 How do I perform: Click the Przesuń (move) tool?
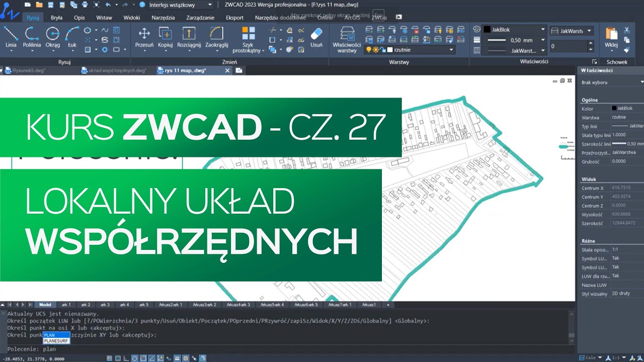pos(144,37)
